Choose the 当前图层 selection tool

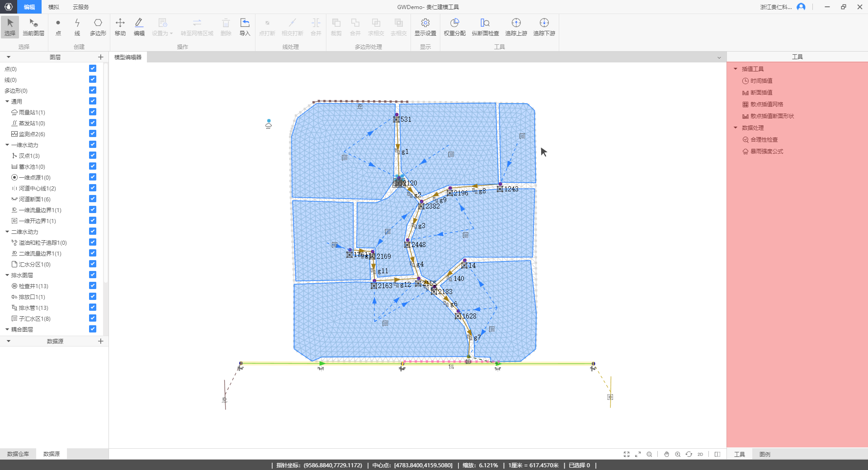(x=33, y=27)
